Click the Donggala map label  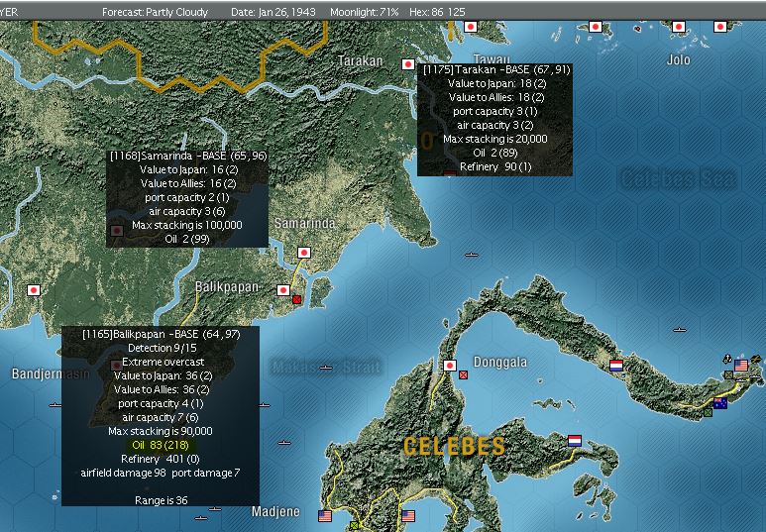point(500,362)
